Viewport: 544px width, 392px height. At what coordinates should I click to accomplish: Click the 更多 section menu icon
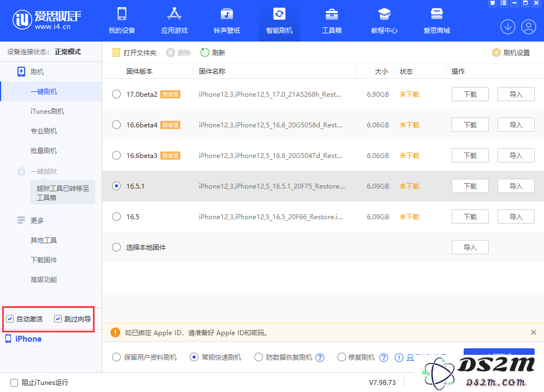(x=21, y=220)
